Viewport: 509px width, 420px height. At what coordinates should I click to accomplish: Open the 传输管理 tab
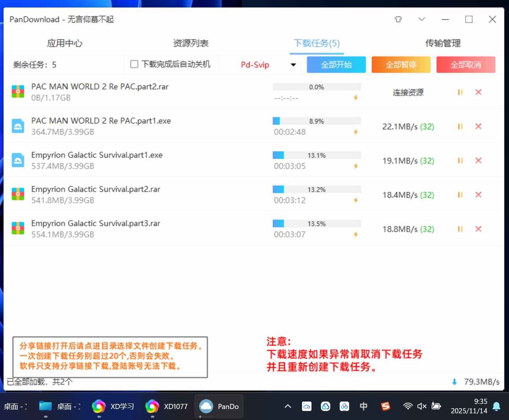(443, 43)
